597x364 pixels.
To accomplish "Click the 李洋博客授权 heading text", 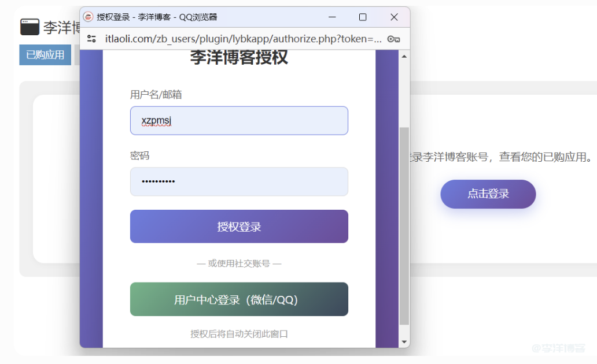I will [x=239, y=58].
